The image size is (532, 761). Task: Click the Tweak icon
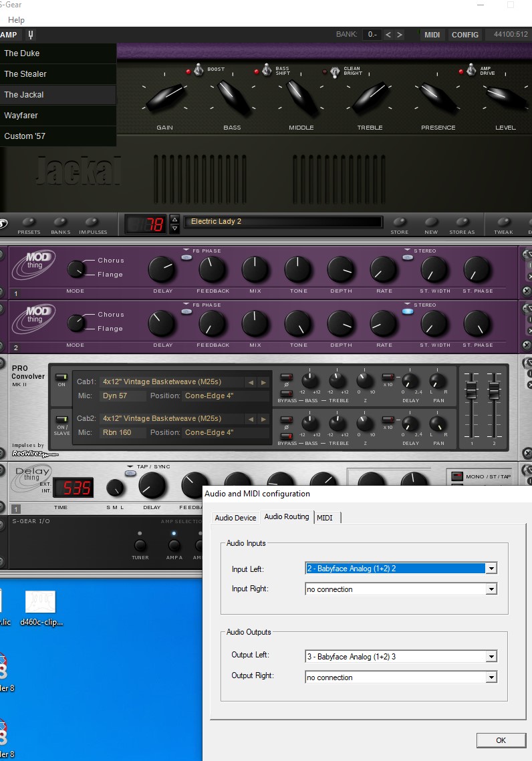(x=503, y=222)
